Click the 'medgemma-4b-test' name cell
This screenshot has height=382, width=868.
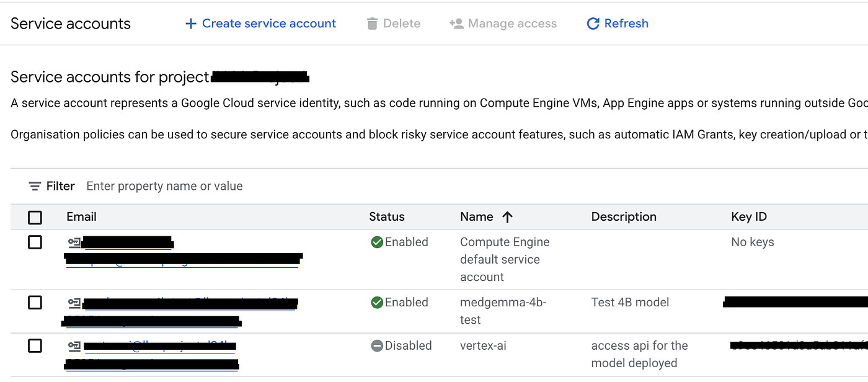(x=503, y=311)
